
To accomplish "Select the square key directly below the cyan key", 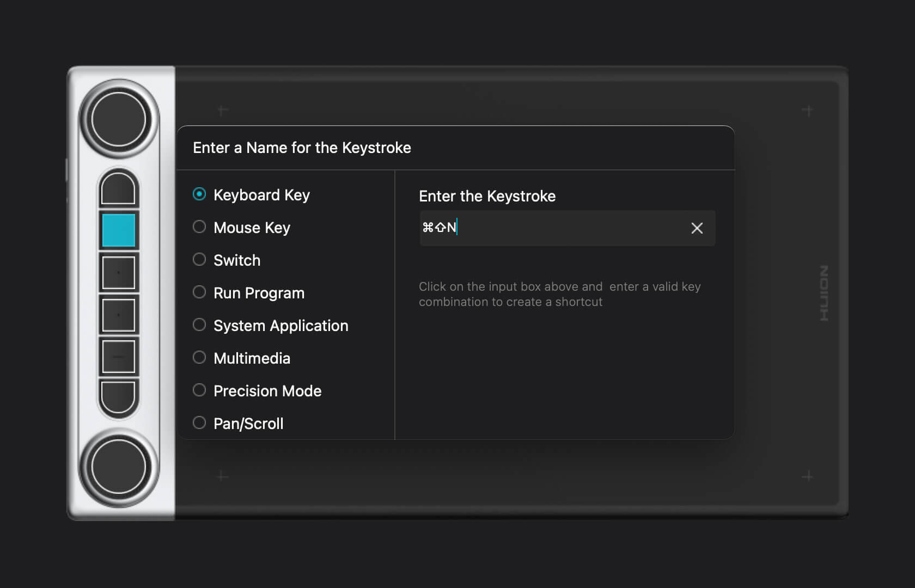I will click(x=119, y=272).
